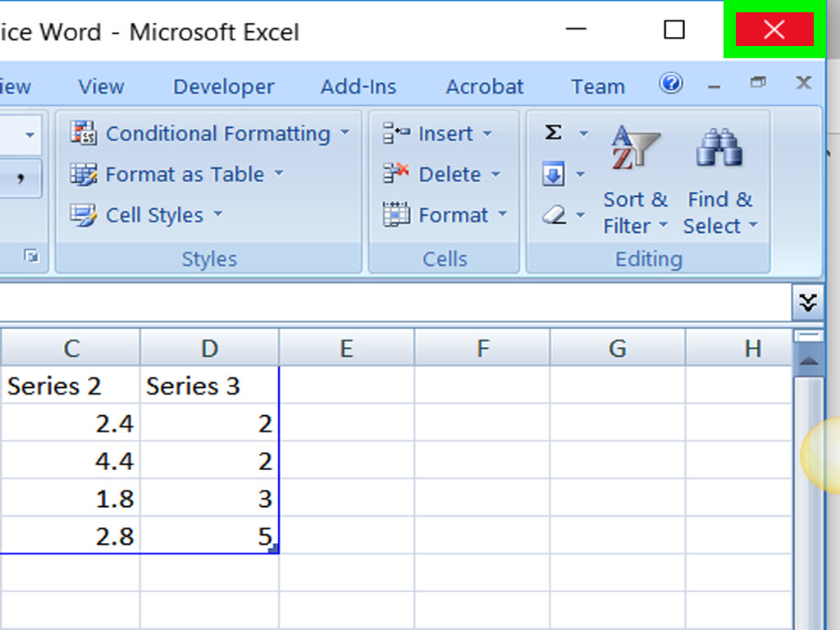
Task: Switch to the Developer tab
Action: point(223,87)
